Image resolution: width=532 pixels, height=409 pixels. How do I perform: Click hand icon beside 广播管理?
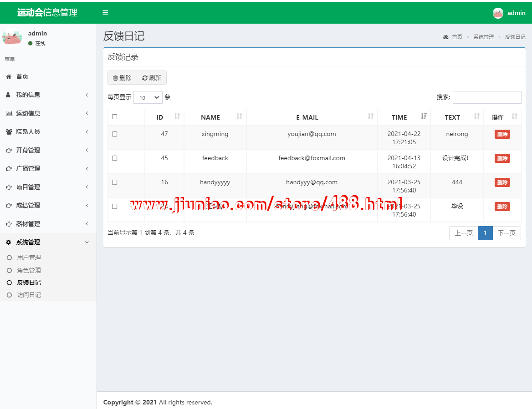tap(9, 168)
